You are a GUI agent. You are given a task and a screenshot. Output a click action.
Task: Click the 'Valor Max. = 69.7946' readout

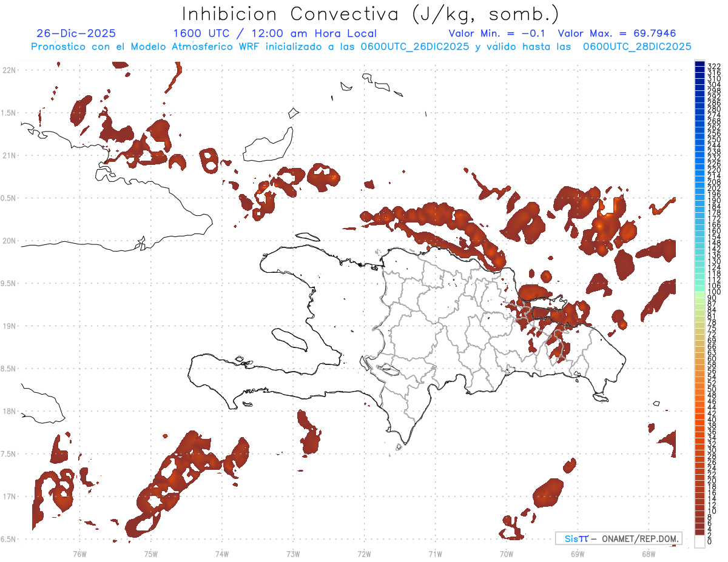tap(617, 33)
